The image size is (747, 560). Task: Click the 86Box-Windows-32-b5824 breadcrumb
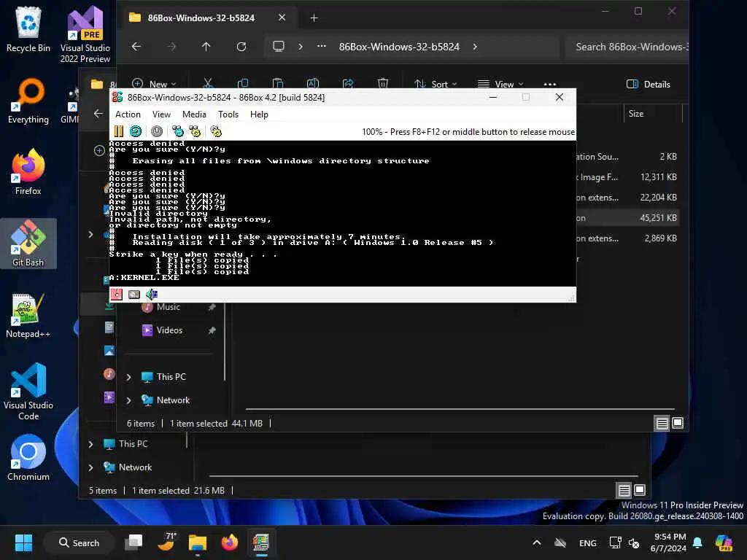(399, 47)
